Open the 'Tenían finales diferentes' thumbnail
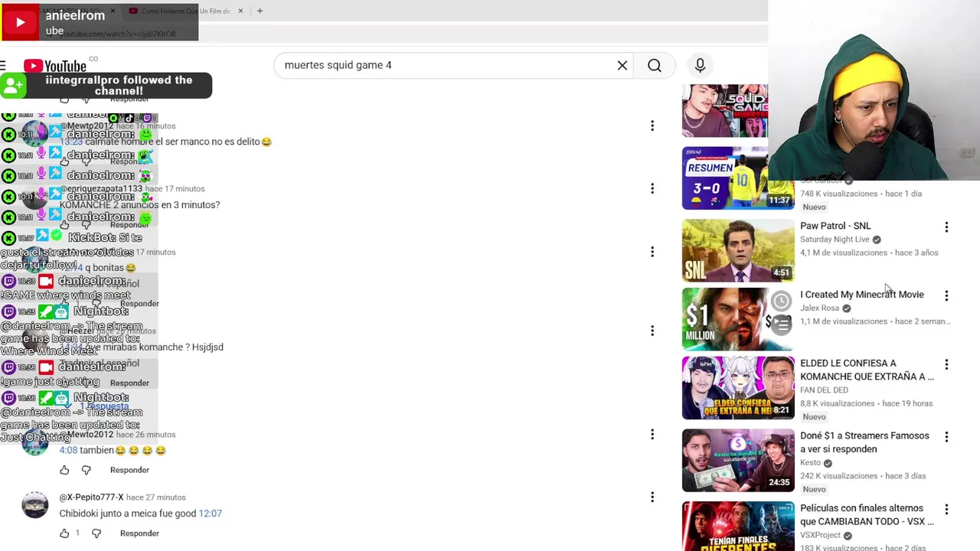Viewport: 980px width, 551px height. [x=738, y=526]
